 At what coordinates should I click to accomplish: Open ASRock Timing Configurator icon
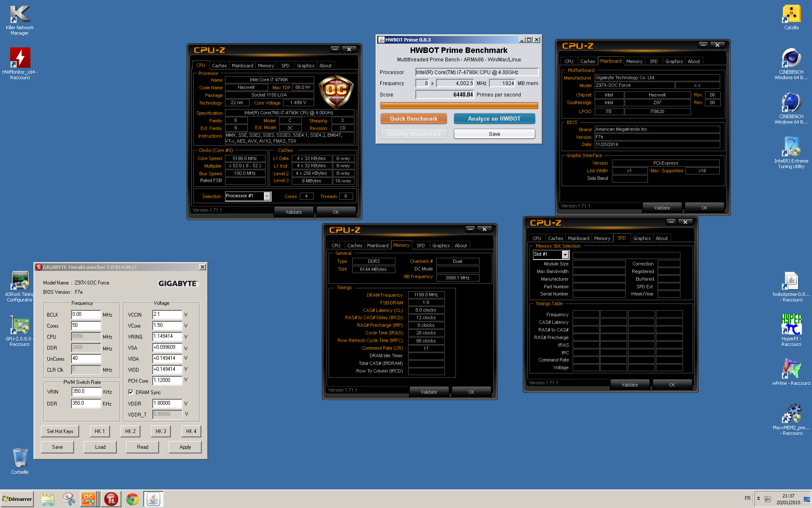click(20, 287)
